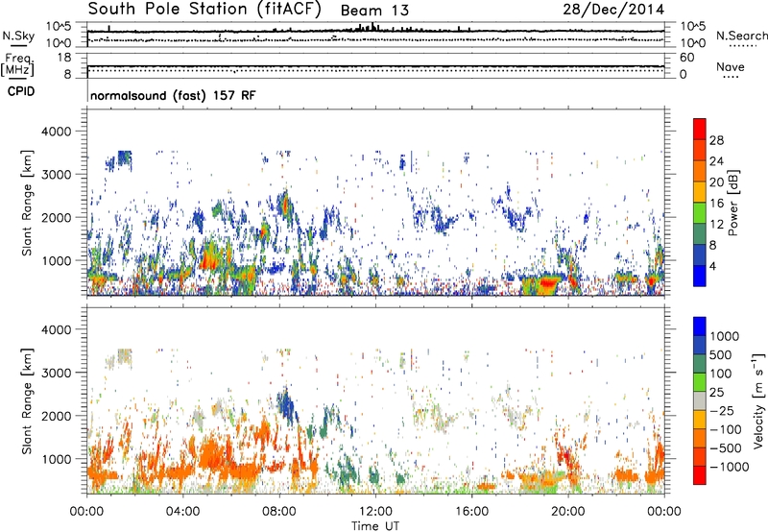Click the "08:00" time axis label
768x532 pixels.
[279, 512]
